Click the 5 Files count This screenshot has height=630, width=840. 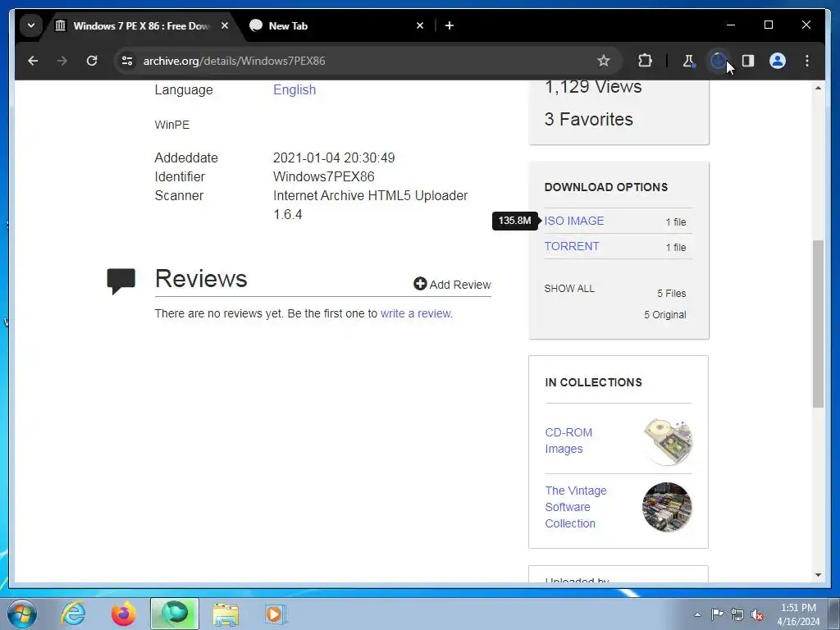[671, 294]
